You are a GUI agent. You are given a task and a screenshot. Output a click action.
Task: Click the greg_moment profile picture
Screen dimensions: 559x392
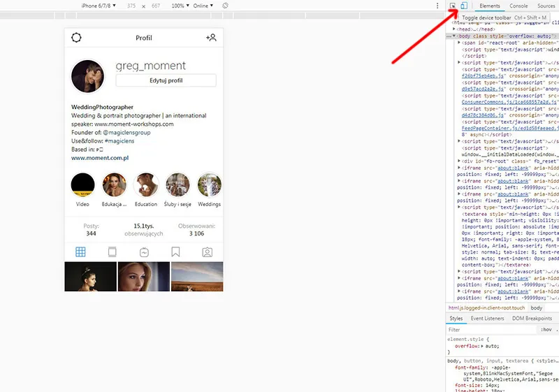pyautogui.click(x=88, y=76)
